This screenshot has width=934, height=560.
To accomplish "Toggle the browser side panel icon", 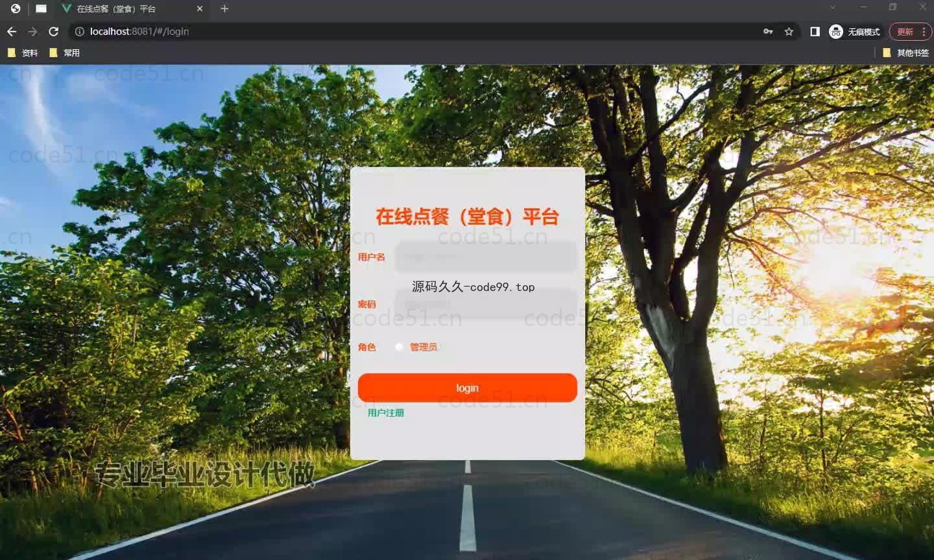I will tap(815, 31).
